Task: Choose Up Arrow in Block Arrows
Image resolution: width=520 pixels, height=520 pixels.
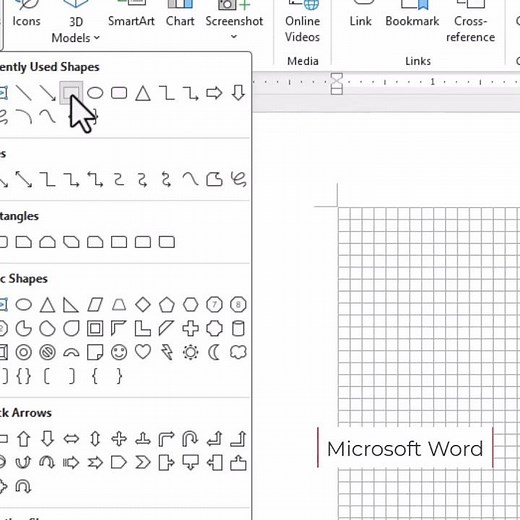Action: (x=24, y=439)
